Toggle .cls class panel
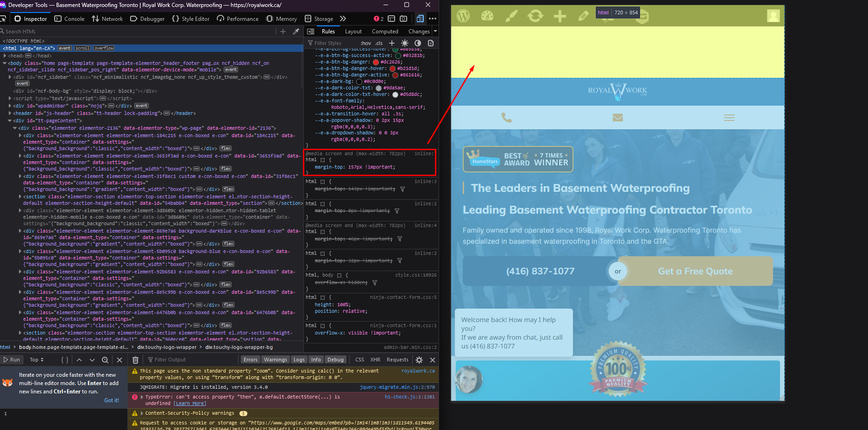 (x=379, y=43)
